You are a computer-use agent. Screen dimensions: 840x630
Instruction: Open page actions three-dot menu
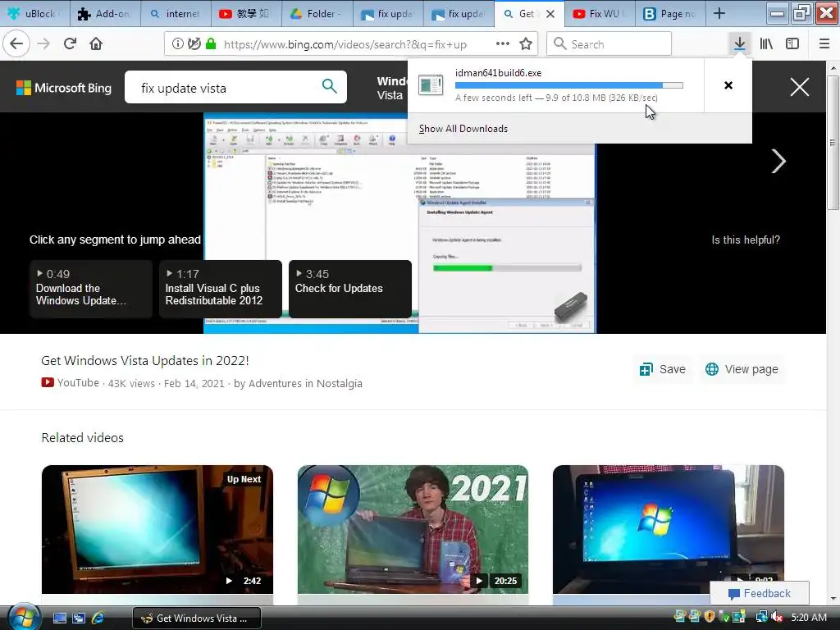click(x=503, y=44)
